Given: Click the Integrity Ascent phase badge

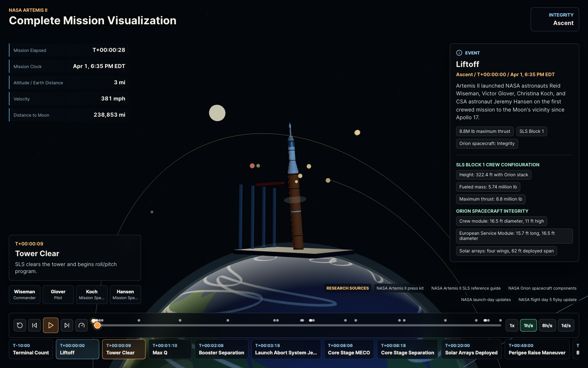Looking at the screenshot, I should [555, 20].
